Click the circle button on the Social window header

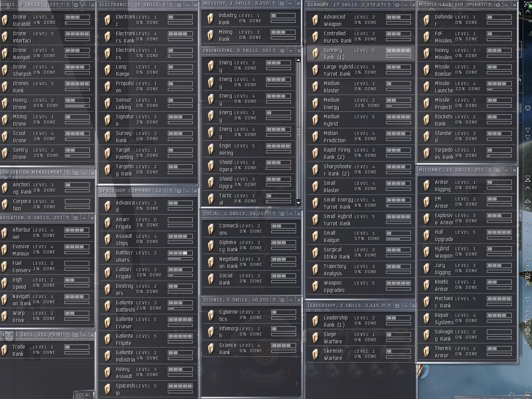pyautogui.click(x=282, y=214)
